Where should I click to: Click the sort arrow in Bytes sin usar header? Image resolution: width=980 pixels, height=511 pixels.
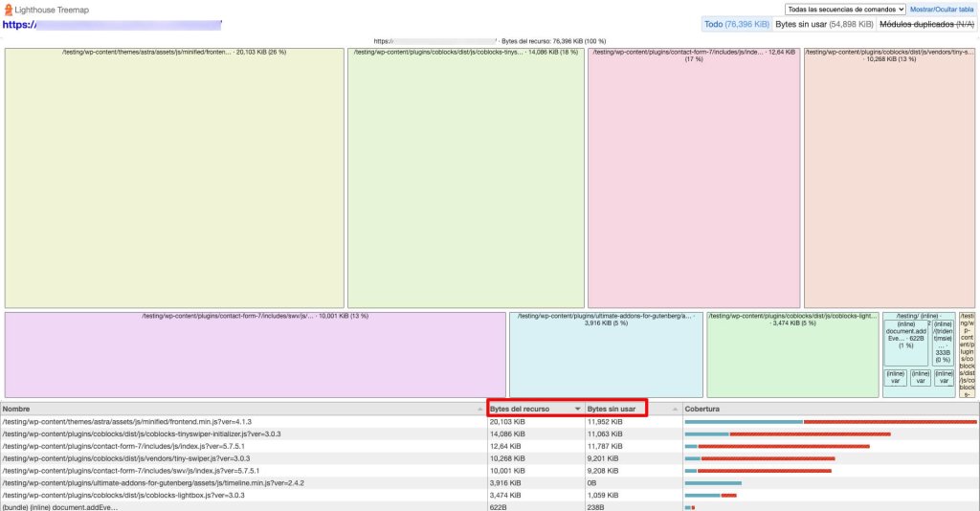(675, 410)
